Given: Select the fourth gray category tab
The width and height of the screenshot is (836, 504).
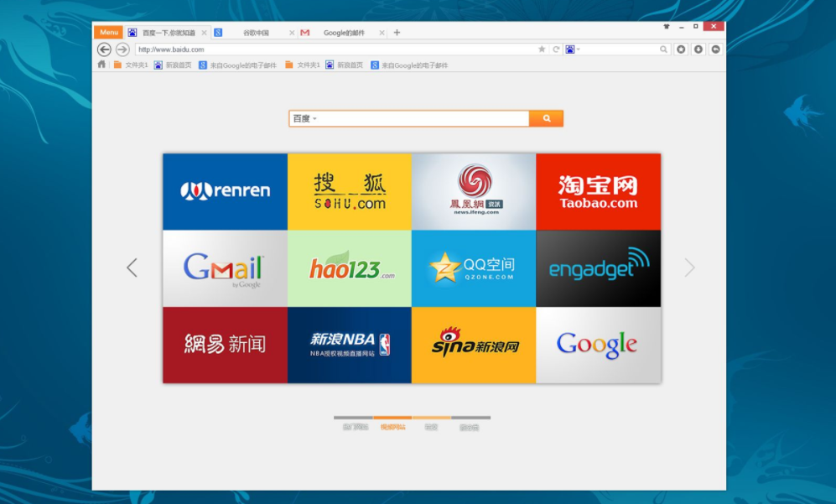Looking at the screenshot, I should [x=470, y=423].
